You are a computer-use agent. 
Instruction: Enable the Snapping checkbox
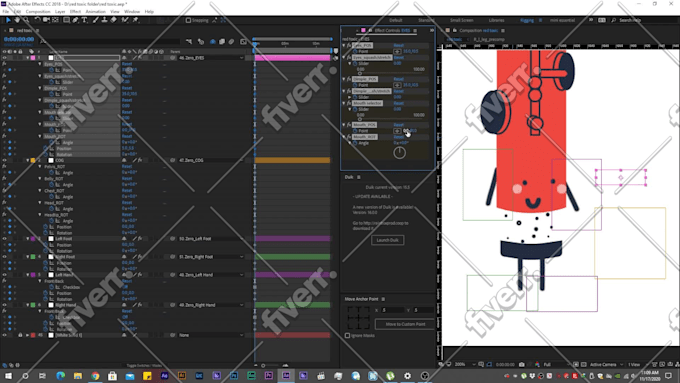pos(188,20)
